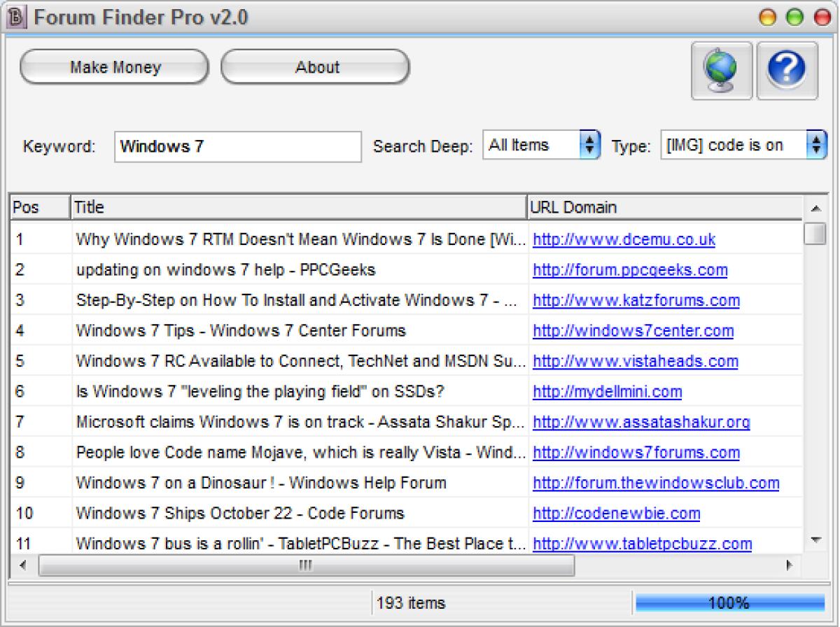Click the horizontal scrollbar right arrow

(x=790, y=564)
